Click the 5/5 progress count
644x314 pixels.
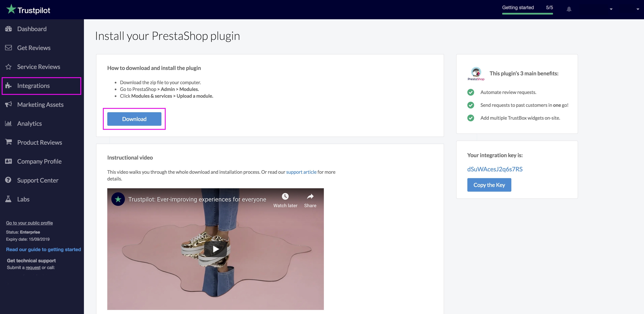(550, 7)
